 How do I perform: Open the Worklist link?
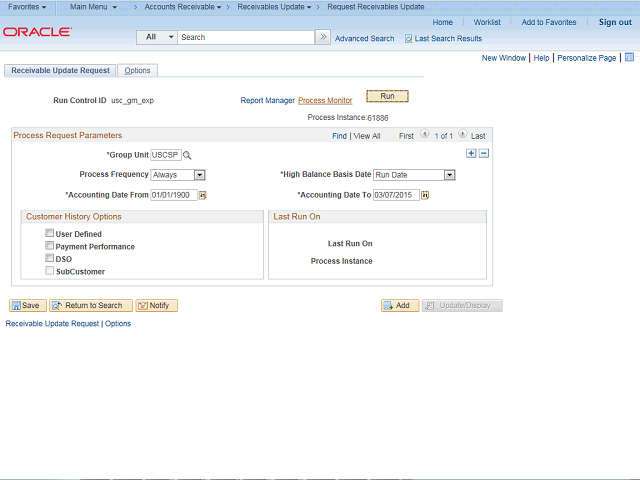coord(487,22)
